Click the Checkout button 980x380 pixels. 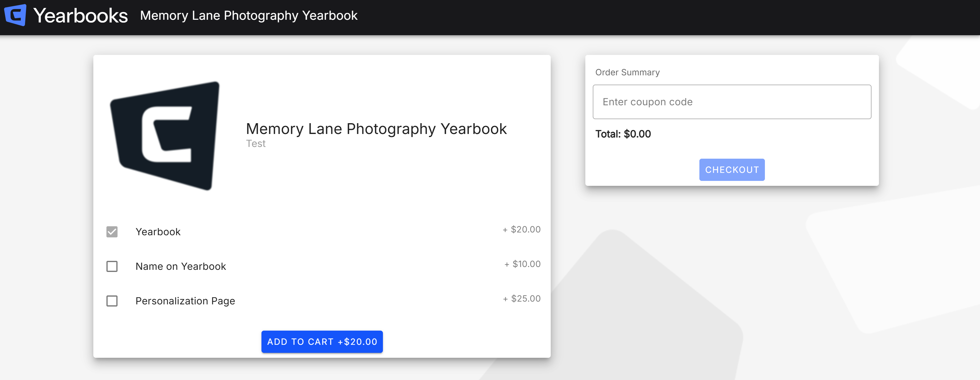coord(732,170)
